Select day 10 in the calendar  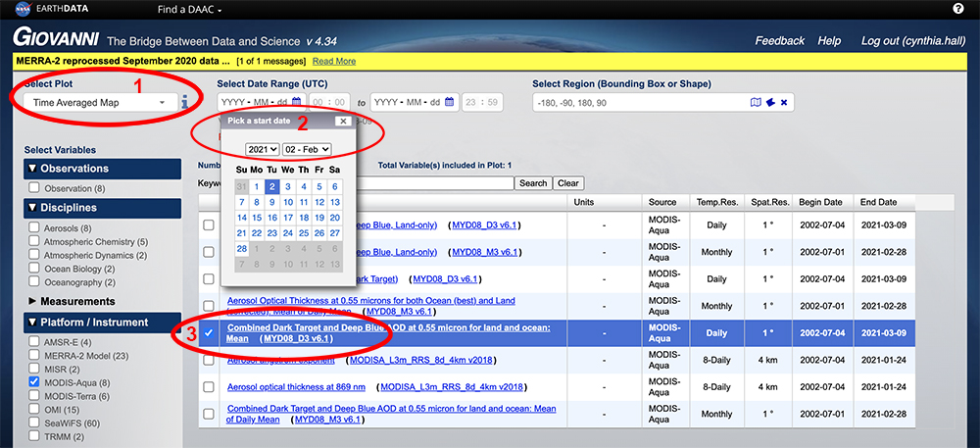[288, 202]
